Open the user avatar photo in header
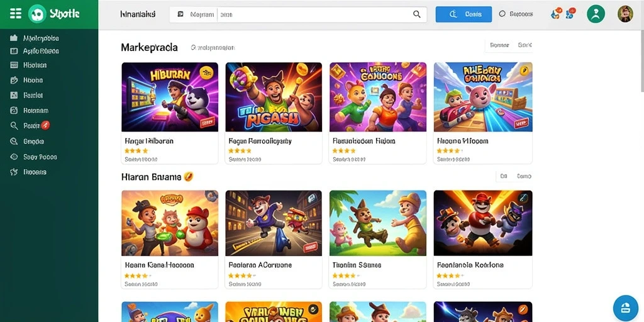This screenshot has height=322, width=644. [625, 14]
